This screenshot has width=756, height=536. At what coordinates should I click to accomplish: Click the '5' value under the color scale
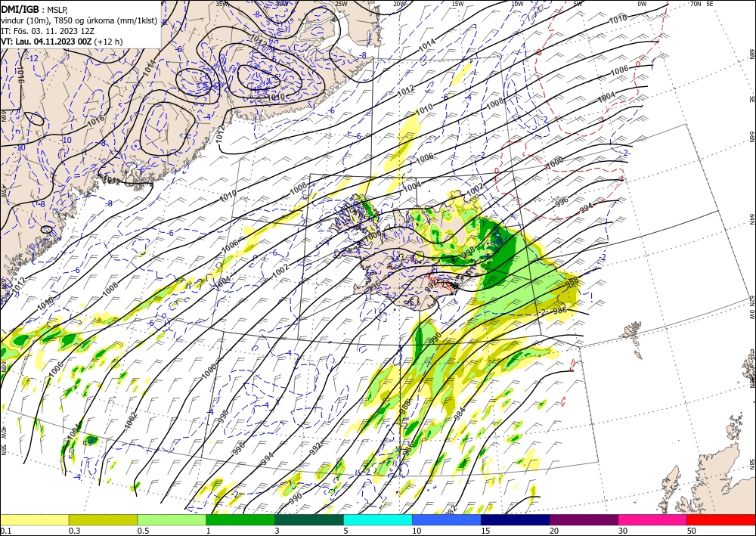pyautogui.click(x=346, y=531)
